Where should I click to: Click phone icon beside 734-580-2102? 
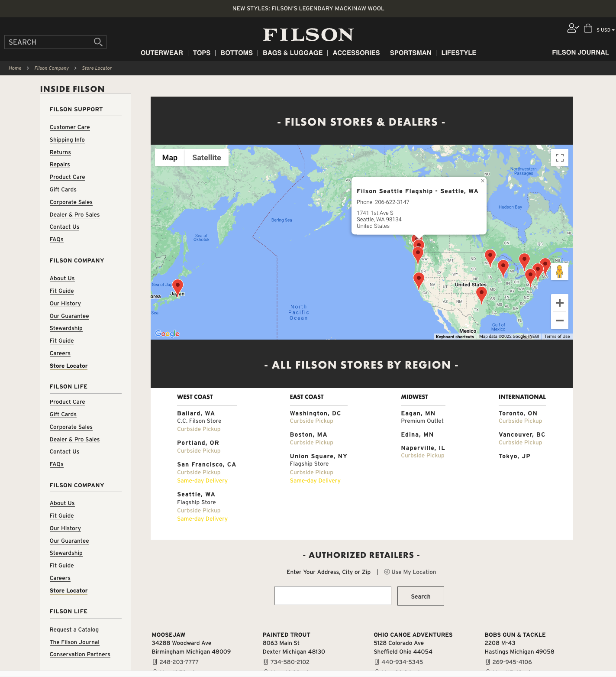266,662
